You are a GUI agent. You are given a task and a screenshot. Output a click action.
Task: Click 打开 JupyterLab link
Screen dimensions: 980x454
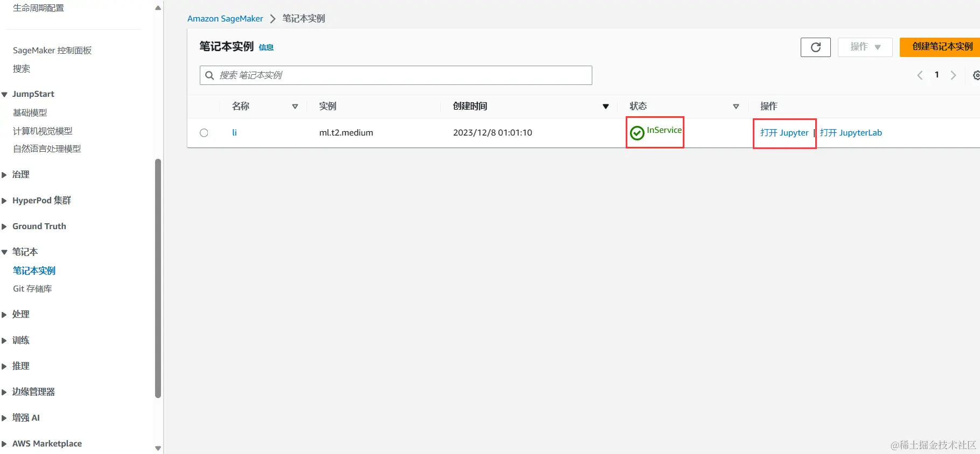coord(851,133)
